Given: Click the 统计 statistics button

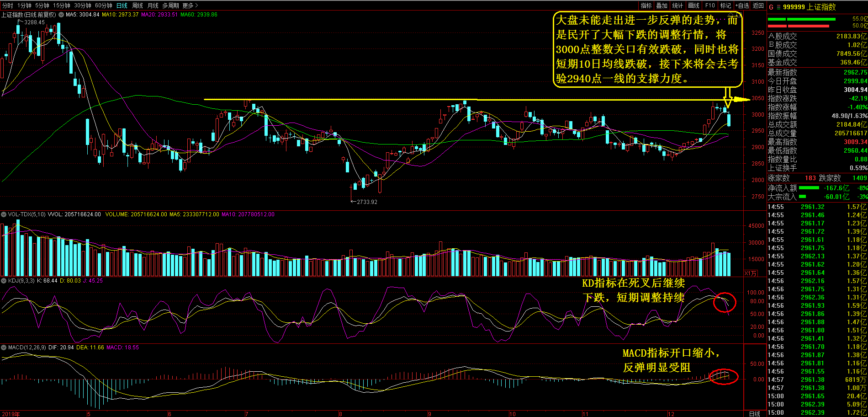Looking at the screenshot, I should [677, 5].
